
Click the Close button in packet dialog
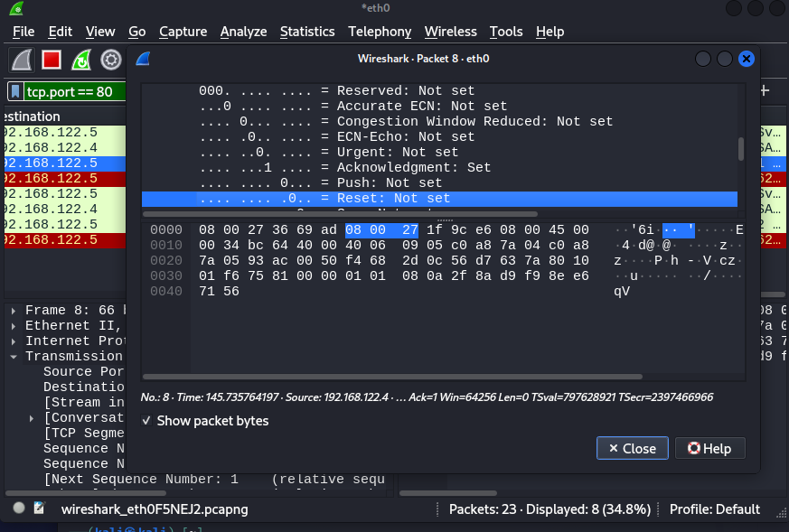tap(633, 448)
